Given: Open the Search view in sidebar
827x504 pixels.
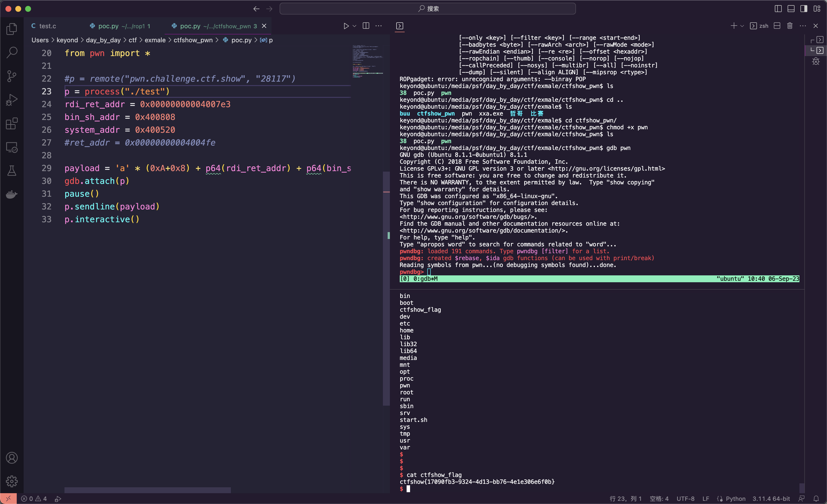Looking at the screenshot, I should (x=12, y=52).
